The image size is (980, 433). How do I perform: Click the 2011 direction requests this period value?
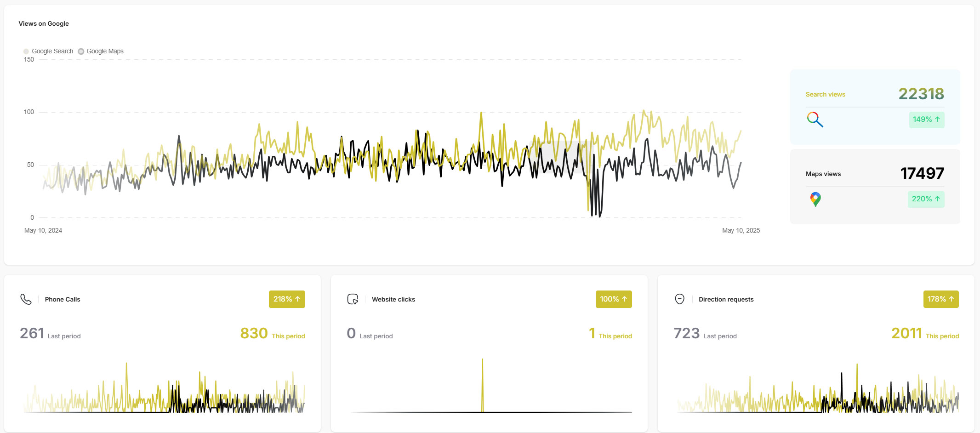pyautogui.click(x=906, y=333)
